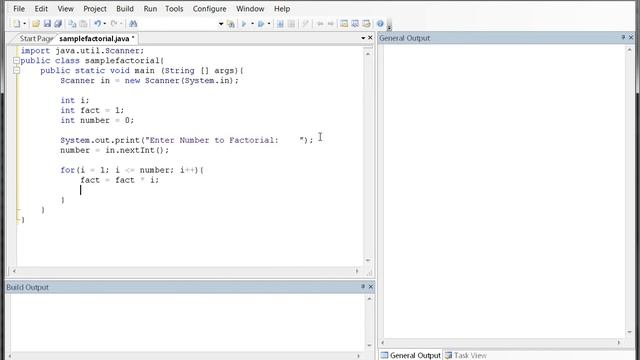Viewport: 640px width, 360px height.
Task: Click Build Output scrollbar up arrow
Action: 369,299
